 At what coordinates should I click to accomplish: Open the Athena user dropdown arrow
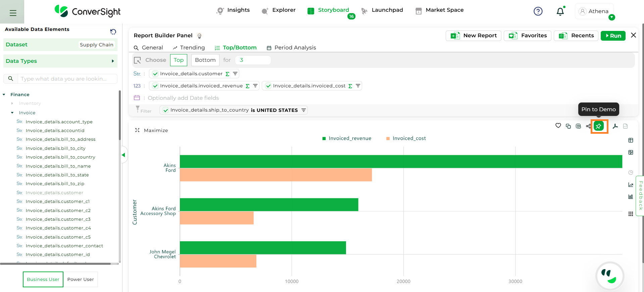tap(611, 17)
